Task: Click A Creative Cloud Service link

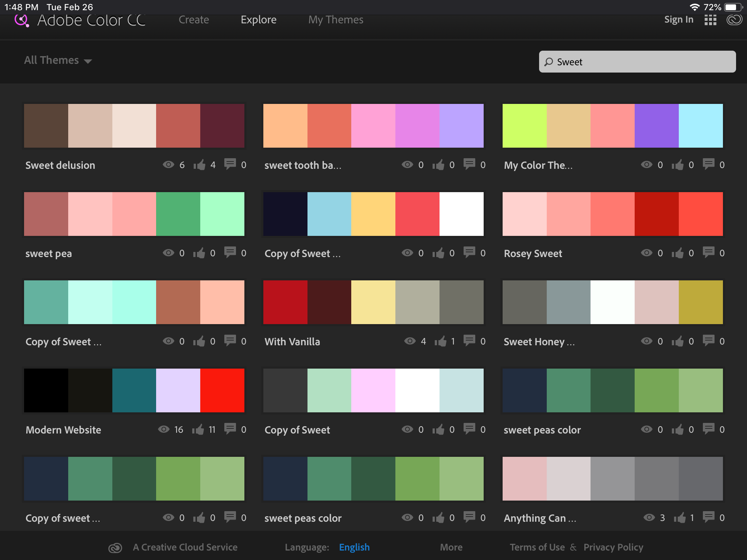Action: 185,547
